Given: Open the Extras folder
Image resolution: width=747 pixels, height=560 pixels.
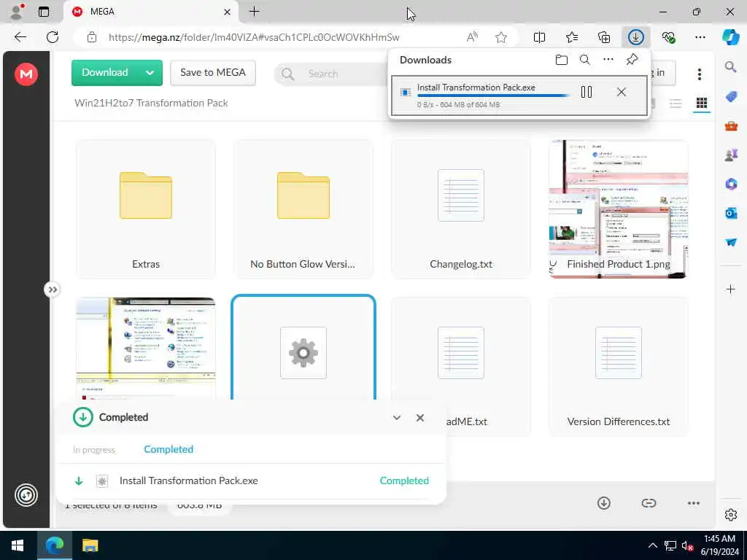Looking at the screenshot, I should tap(146, 209).
